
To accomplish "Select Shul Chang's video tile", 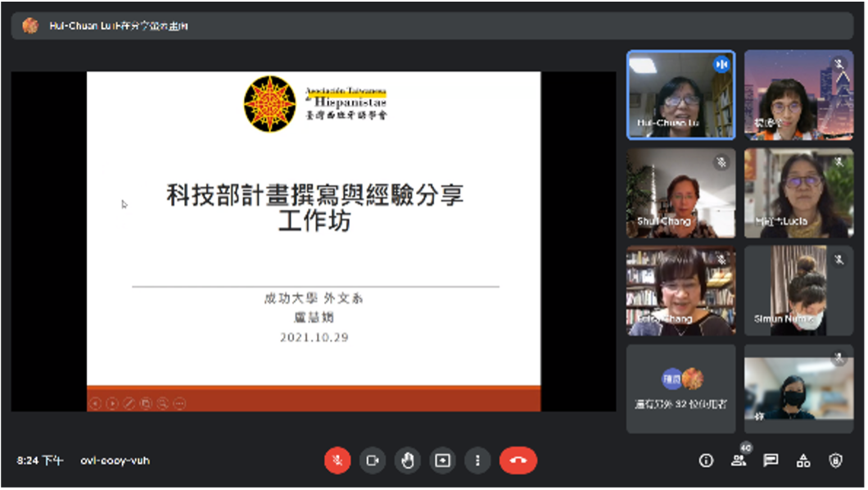I will [681, 193].
